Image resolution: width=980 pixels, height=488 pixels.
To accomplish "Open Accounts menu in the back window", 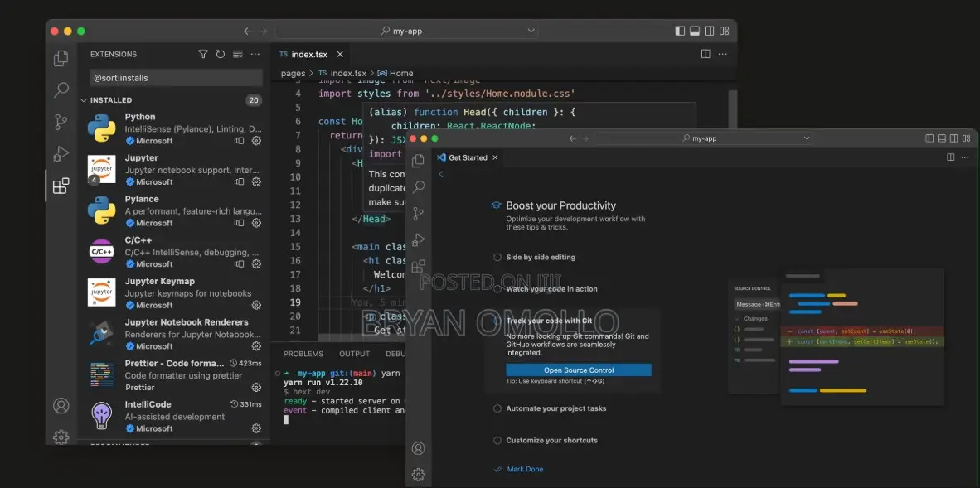I will tap(61, 405).
